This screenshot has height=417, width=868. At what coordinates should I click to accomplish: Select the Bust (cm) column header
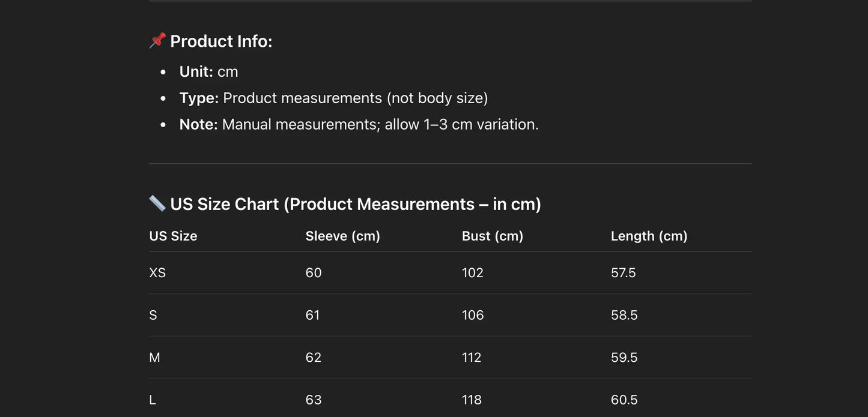(493, 236)
